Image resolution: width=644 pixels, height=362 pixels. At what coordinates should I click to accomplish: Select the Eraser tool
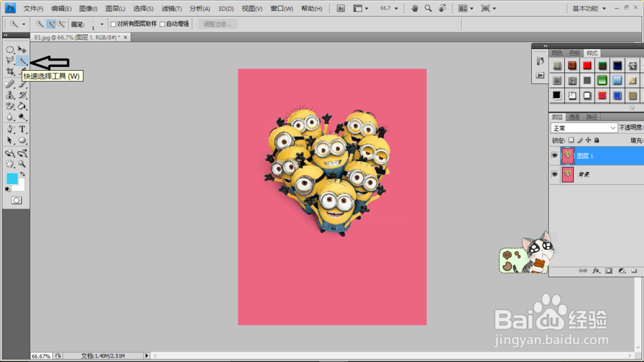click(10, 106)
